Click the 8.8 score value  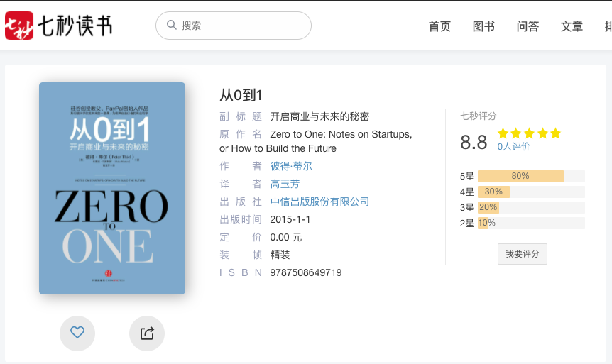point(474,143)
